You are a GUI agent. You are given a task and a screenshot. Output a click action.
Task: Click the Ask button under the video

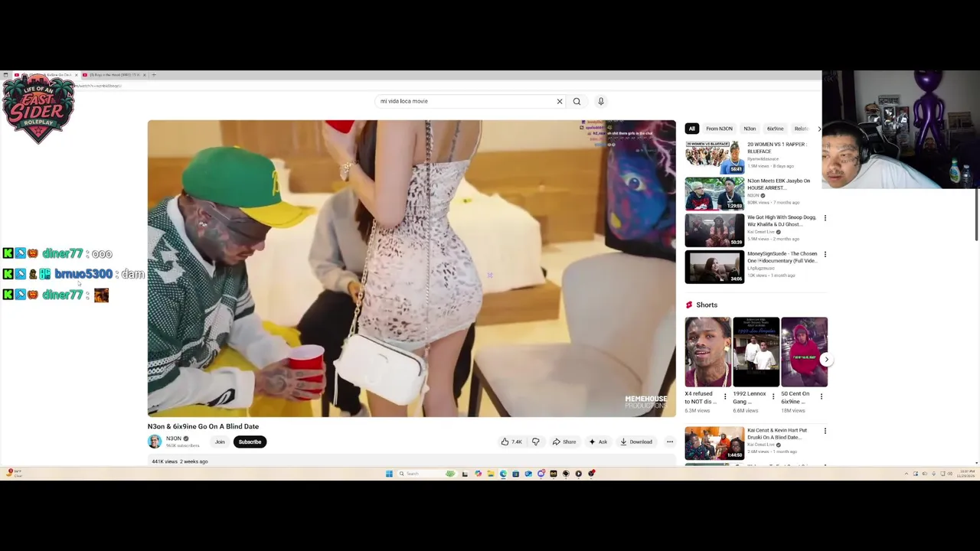point(597,442)
